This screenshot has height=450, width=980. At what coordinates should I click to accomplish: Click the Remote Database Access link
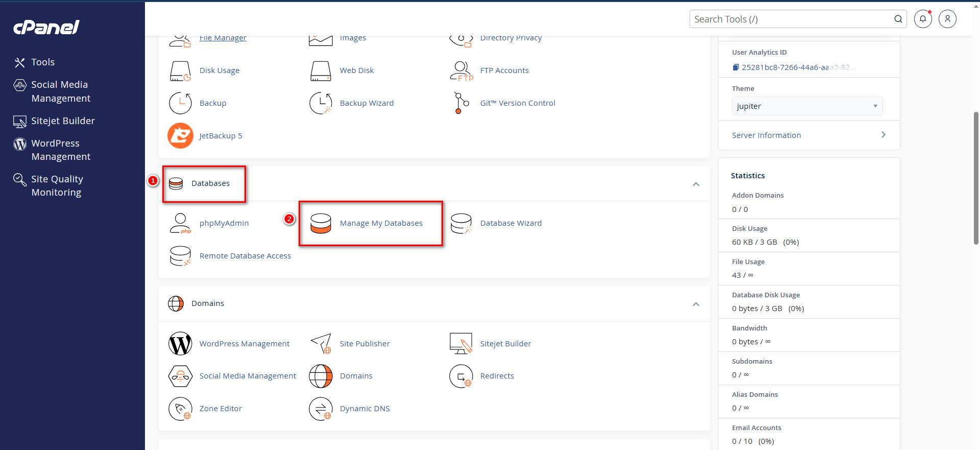point(245,256)
